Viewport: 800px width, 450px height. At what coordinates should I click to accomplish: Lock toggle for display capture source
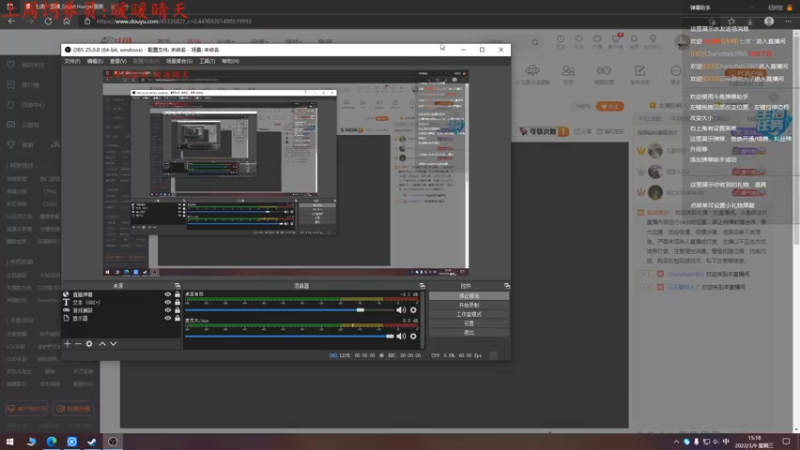(x=177, y=318)
